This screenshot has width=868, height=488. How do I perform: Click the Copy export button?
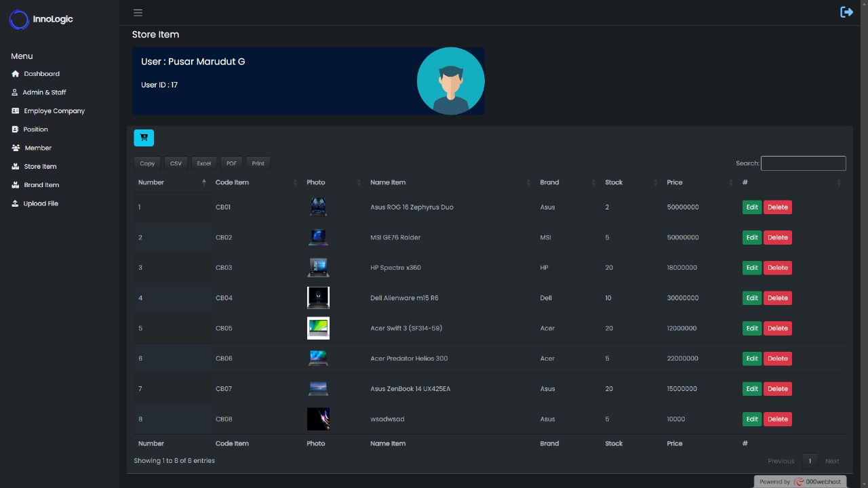[147, 163]
